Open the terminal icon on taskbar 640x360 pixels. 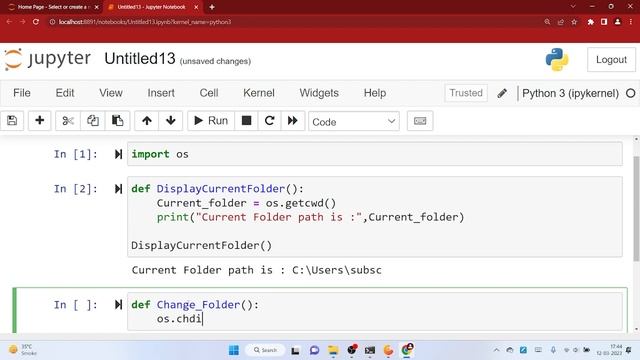[x=370, y=350]
